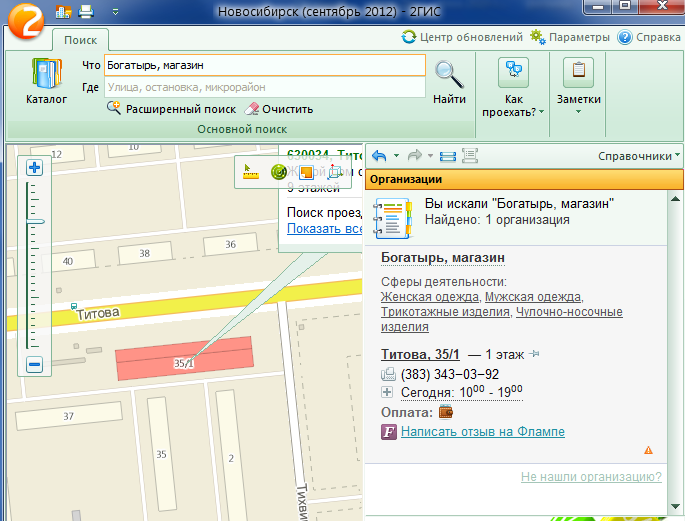Open the Справочники dropdown
Screen dimensions: 685x521
point(639,156)
